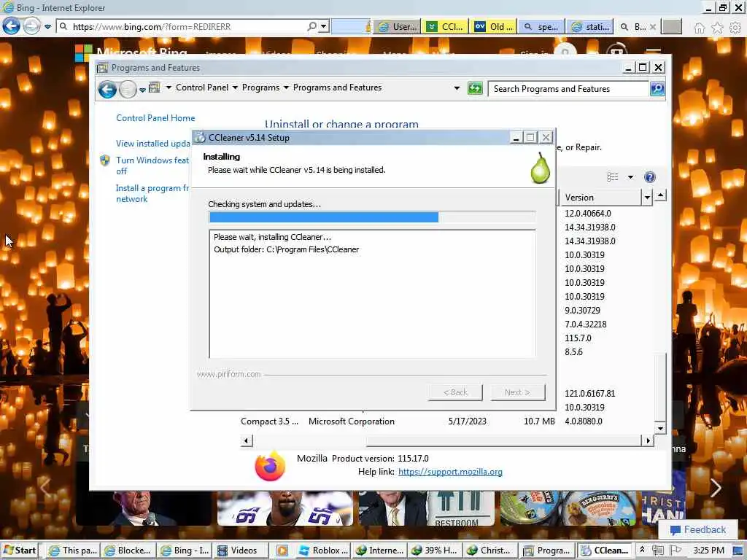Image resolution: width=747 pixels, height=560 pixels.
Task: Click the Action Center flag tray icon
Action: point(675,551)
